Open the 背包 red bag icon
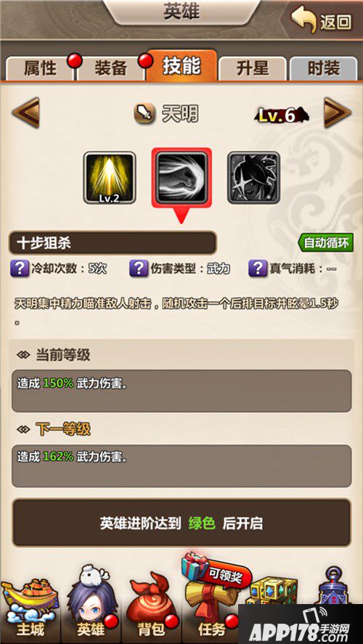This screenshot has width=363, height=644. click(152, 607)
